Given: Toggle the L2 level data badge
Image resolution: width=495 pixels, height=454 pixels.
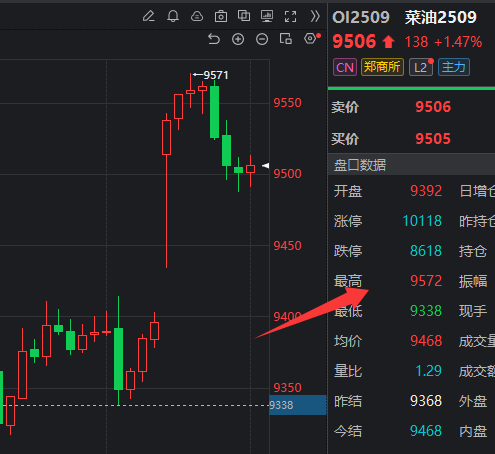Looking at the screenshot, I should click(x=421, y=67).
